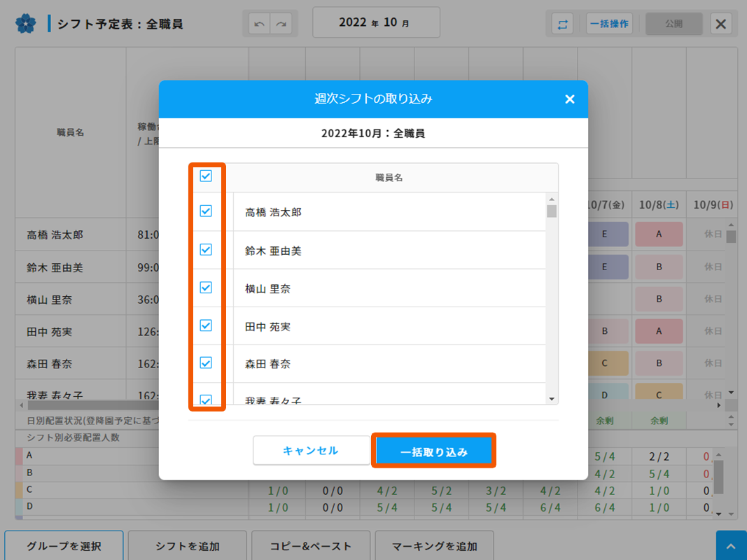The height and width of the screenshot is (560, 747).
Task: Click the sakura flower app logo
Action: 25,24
